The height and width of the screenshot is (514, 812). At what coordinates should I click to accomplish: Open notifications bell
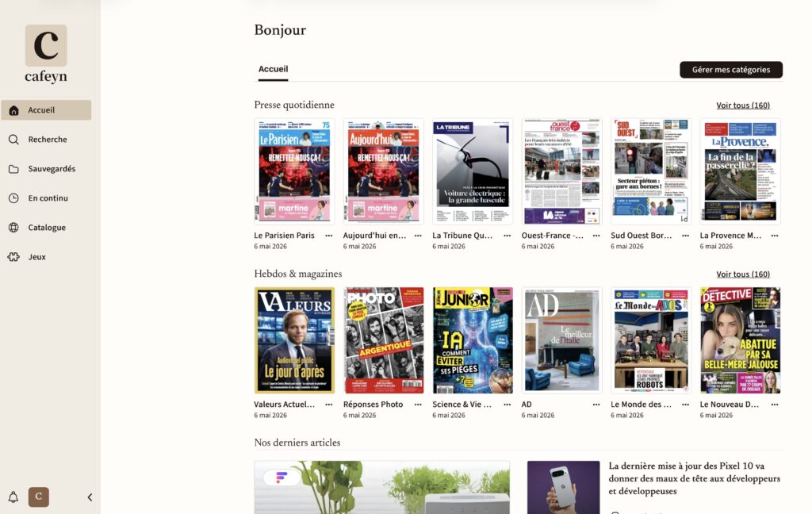click(x=13, y=497)
